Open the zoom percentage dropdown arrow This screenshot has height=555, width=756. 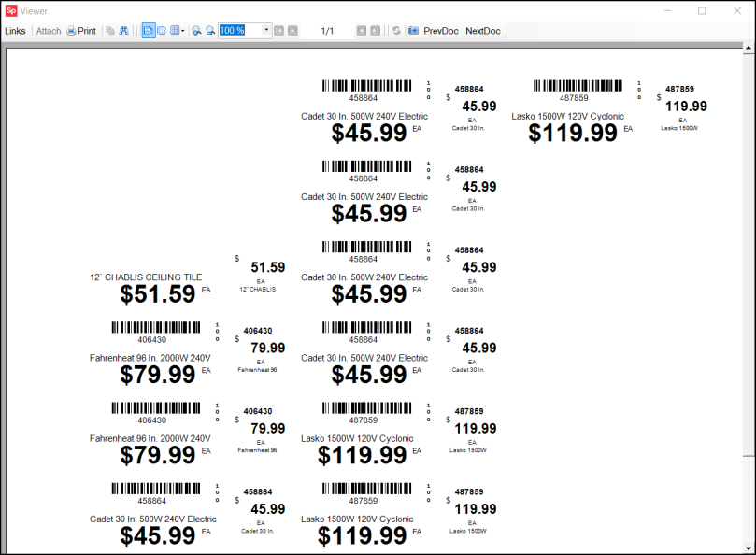(266, 31)
